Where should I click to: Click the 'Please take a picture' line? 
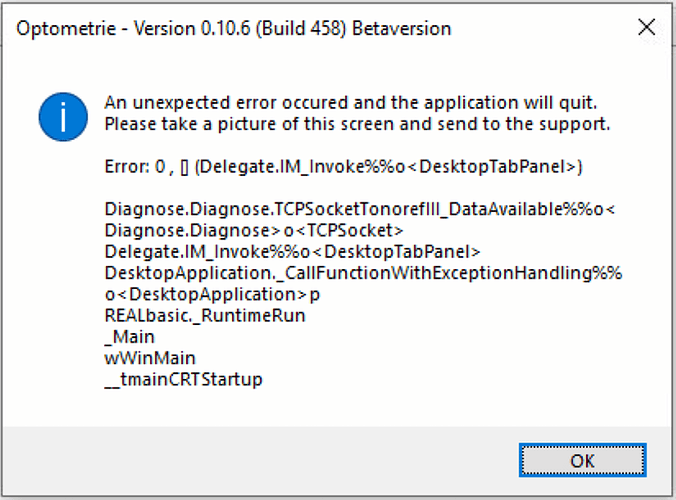point(357,124)
